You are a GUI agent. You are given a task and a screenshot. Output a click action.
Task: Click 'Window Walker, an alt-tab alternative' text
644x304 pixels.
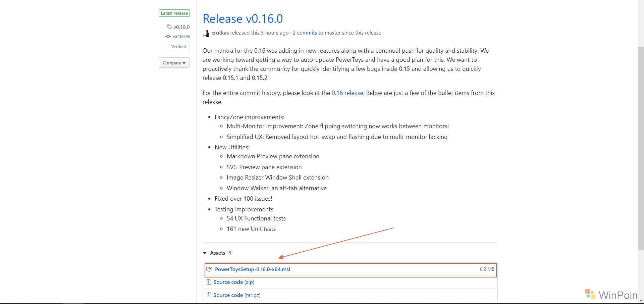tap(277, 188)
